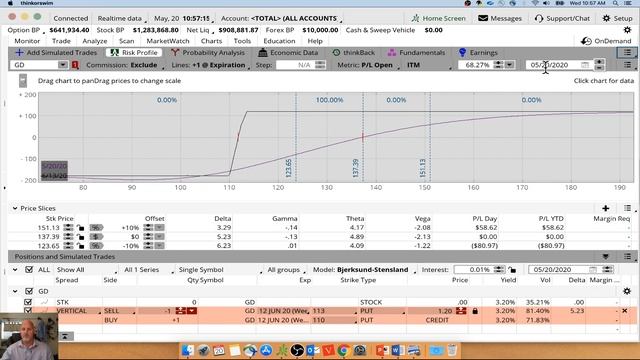The image size is (640, 360).
Task: Adjust offset stepper for +10% slice
Action: 148,227
